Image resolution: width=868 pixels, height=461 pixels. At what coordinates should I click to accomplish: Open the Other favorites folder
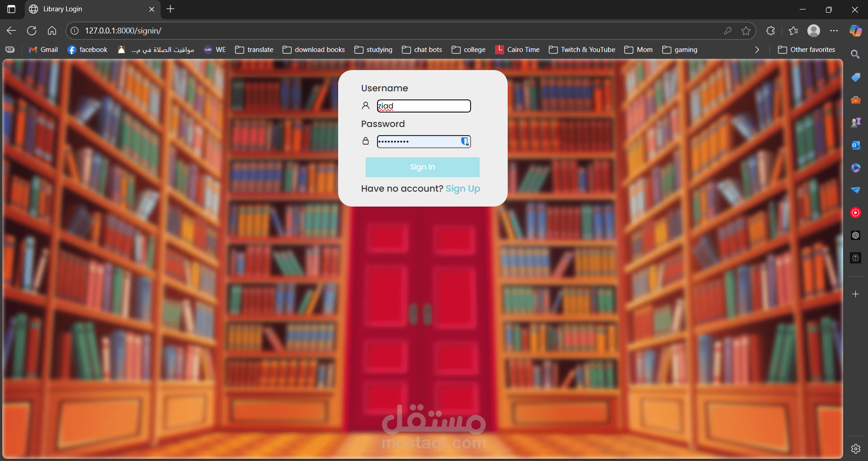[x=807, y=50]
